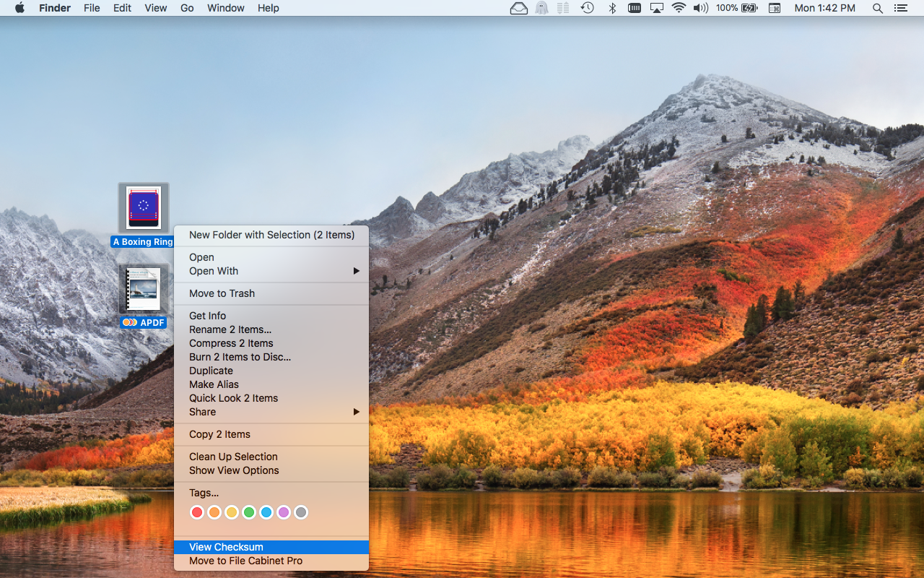Click the File Cabinet Pro tray icon

pos(519,8)
